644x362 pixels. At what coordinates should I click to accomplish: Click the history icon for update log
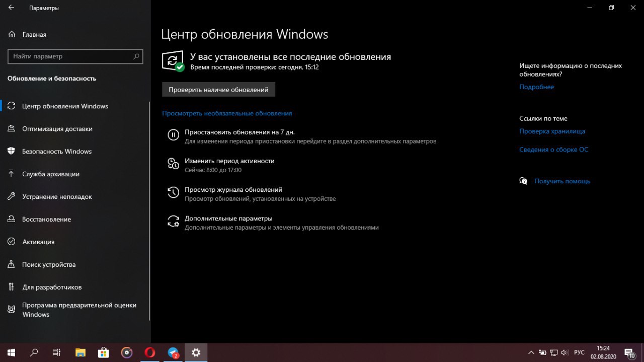coord(173,192)
